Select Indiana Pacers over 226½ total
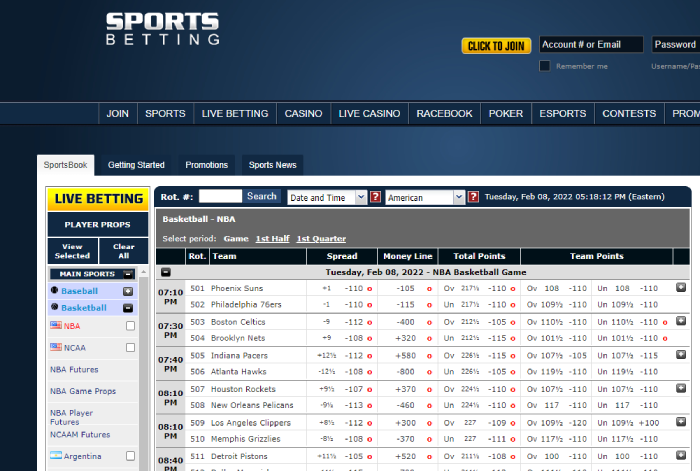The image size is (700, 471). pyautogui.click(x=479, y=356)
